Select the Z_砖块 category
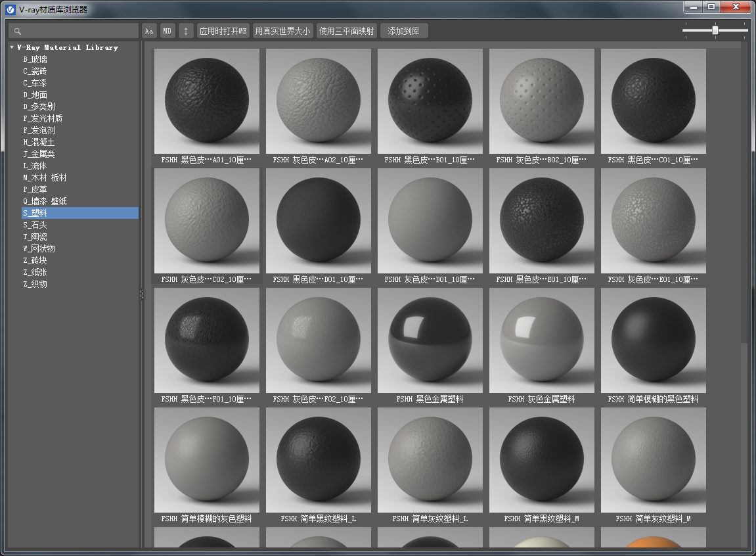Viewport: 756px width, 556px height. point(35,260)
